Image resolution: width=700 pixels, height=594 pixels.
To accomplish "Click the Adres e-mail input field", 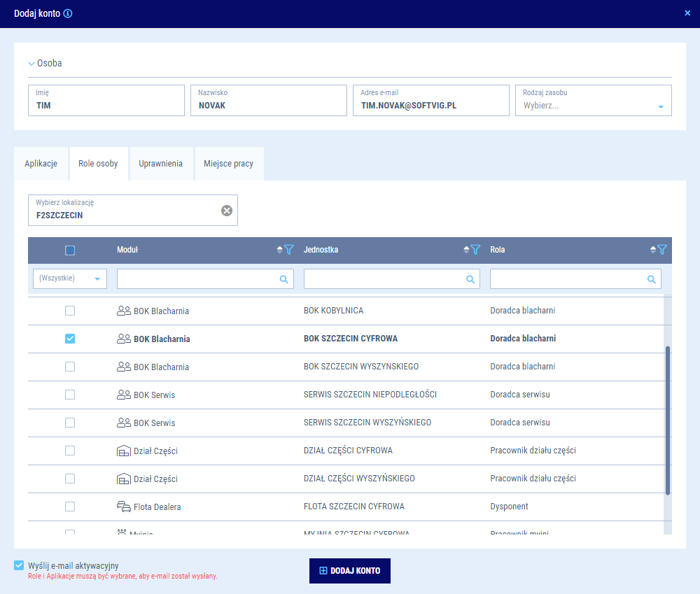I will coord(430,106).
